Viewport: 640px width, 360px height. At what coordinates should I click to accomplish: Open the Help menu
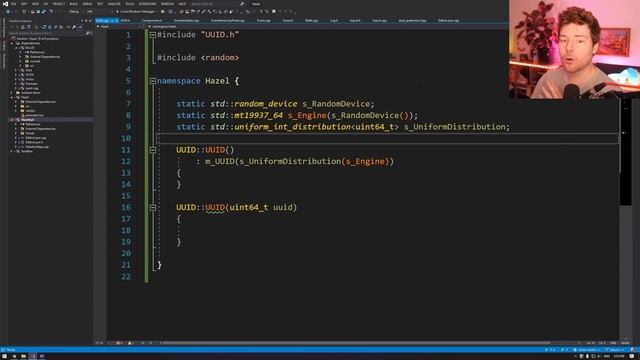click(182, 4)
